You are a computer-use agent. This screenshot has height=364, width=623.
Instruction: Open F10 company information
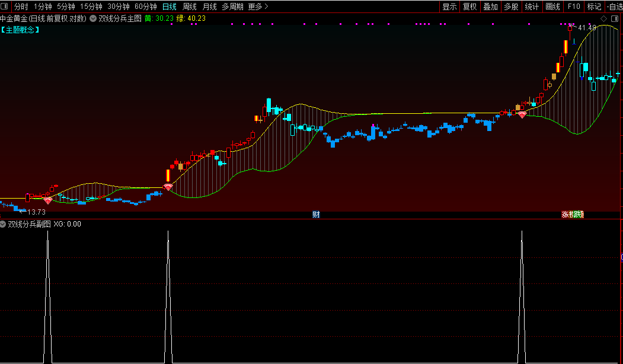coord(574,7)
